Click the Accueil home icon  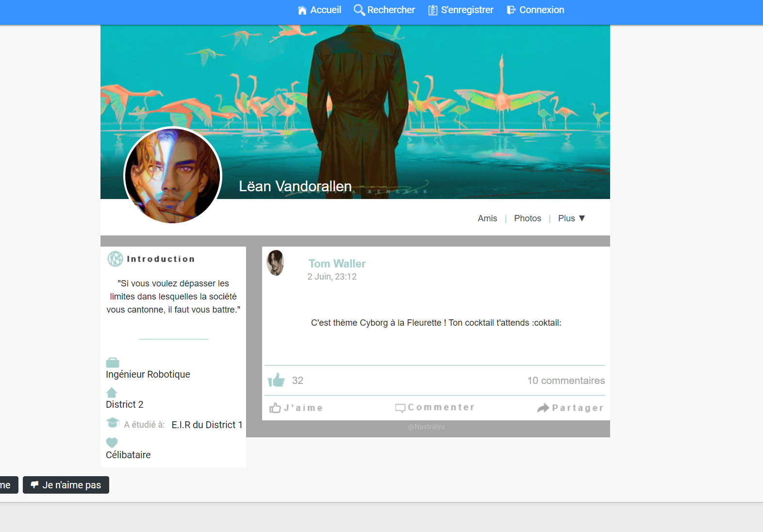point(302,10)
